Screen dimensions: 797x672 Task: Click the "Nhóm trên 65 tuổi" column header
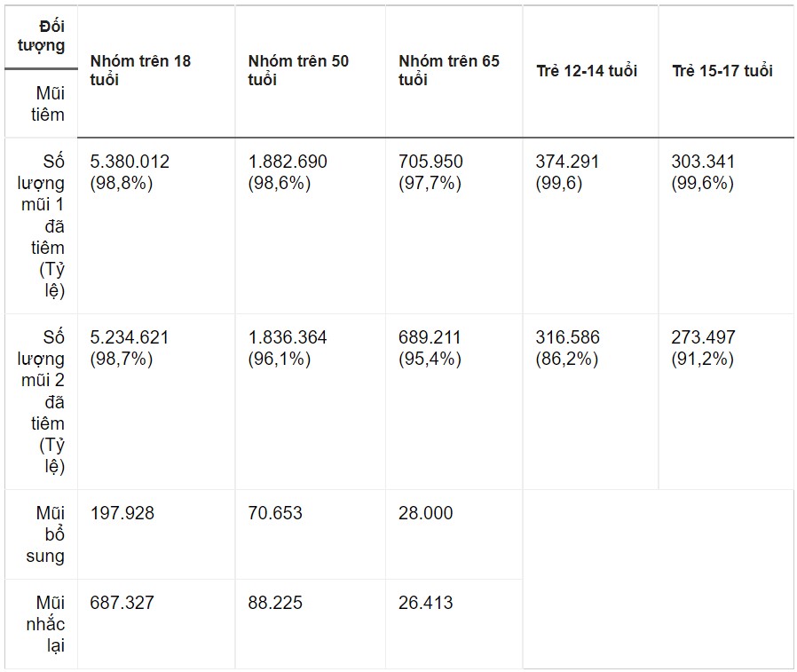[x=449, y=70]
